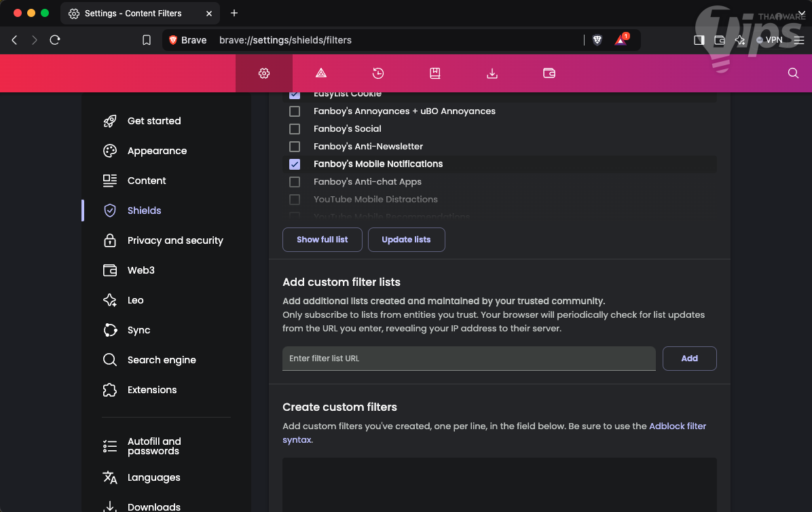
Task: Go to Search engine settings
Action: tap(161, 360)
